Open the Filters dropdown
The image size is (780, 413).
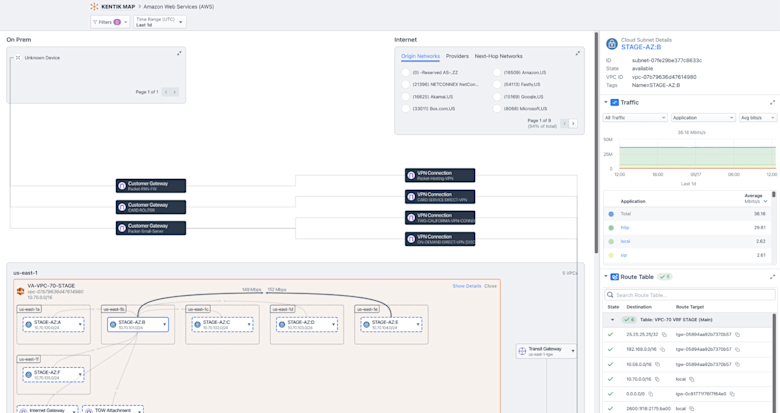coord(110,22)
